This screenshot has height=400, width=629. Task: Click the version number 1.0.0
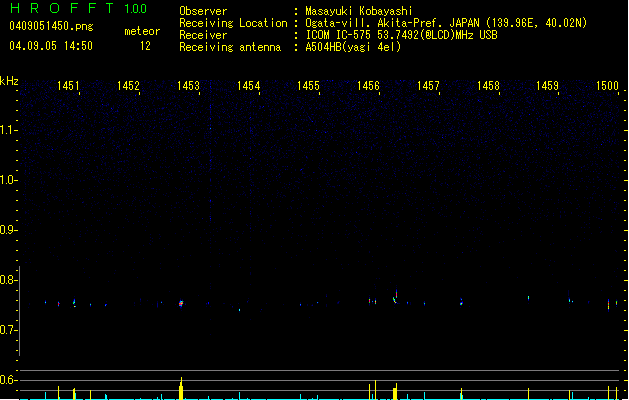click(136, 9)
